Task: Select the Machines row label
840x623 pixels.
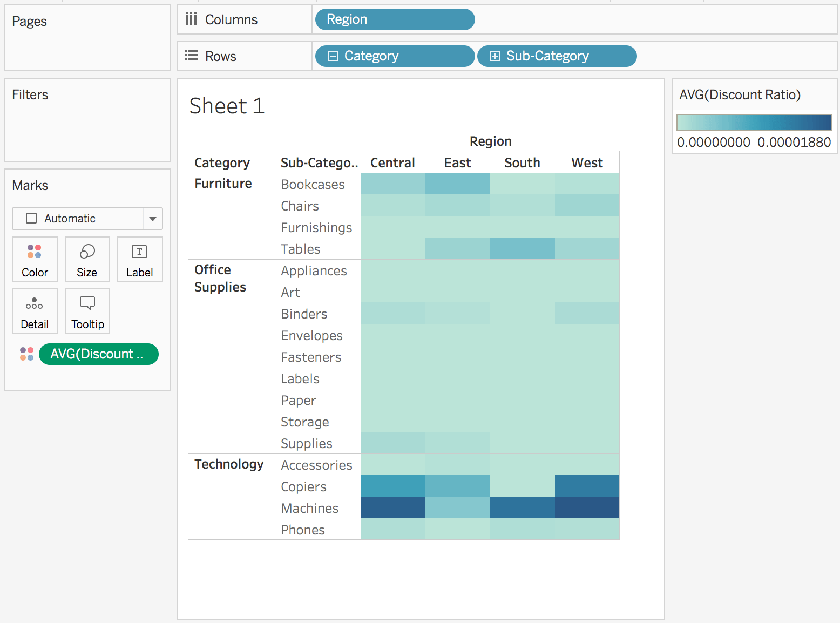Action: coord(310,508)
